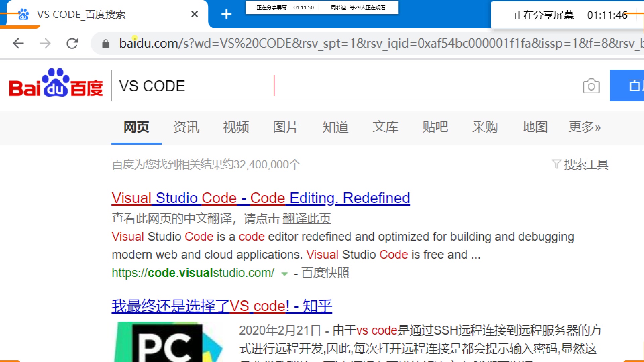Switch to the 视频 tab
The width and height of the screenshot is (644, 362).
[x=236, y=127]
